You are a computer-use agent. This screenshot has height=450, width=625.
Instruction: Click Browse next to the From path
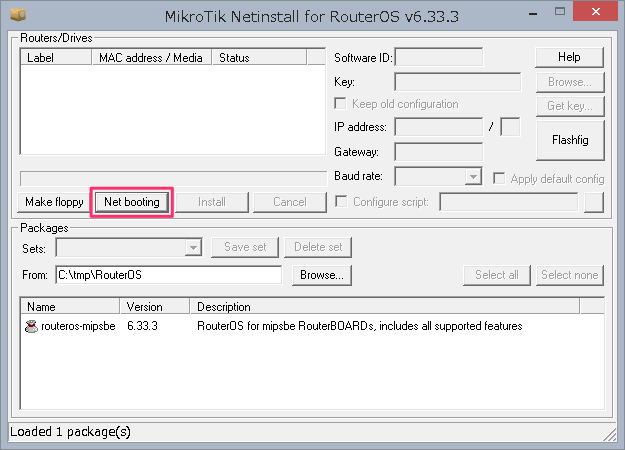(x=322, y=275)
